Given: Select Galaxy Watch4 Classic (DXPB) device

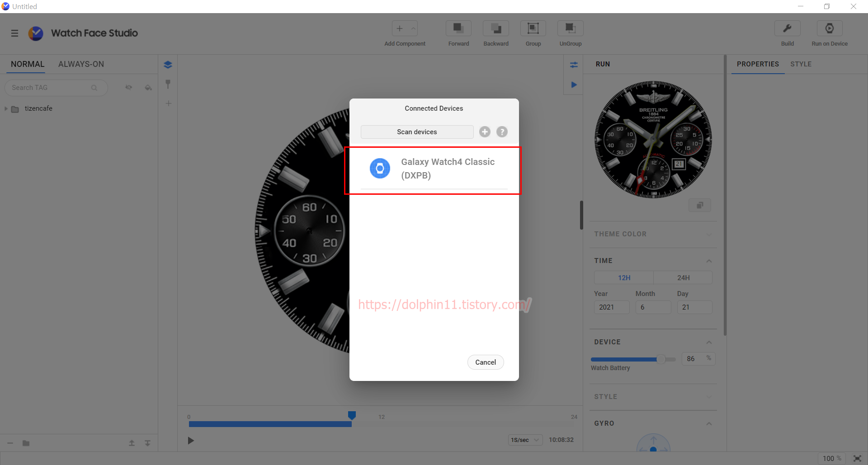Looking at the screenshot, I should click(434, 169).
